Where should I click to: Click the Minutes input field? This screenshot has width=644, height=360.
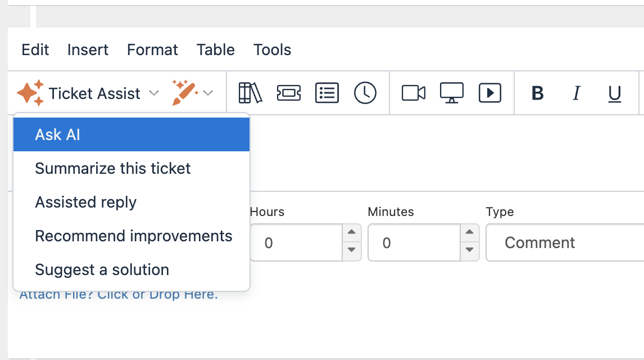click(414, 243)
